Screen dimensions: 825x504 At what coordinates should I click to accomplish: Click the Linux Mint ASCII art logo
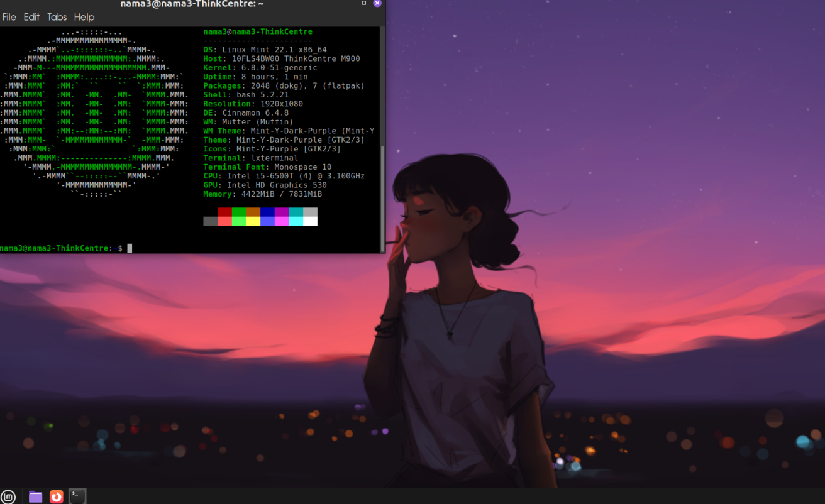pos(94,113)
